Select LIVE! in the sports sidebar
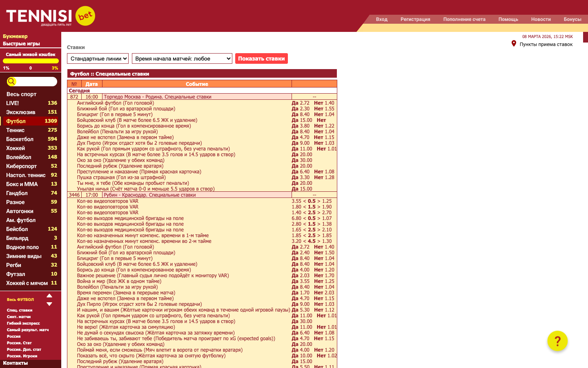Image resolution: width=588 pixels, height=368 pixels. [x=13, y=103]
